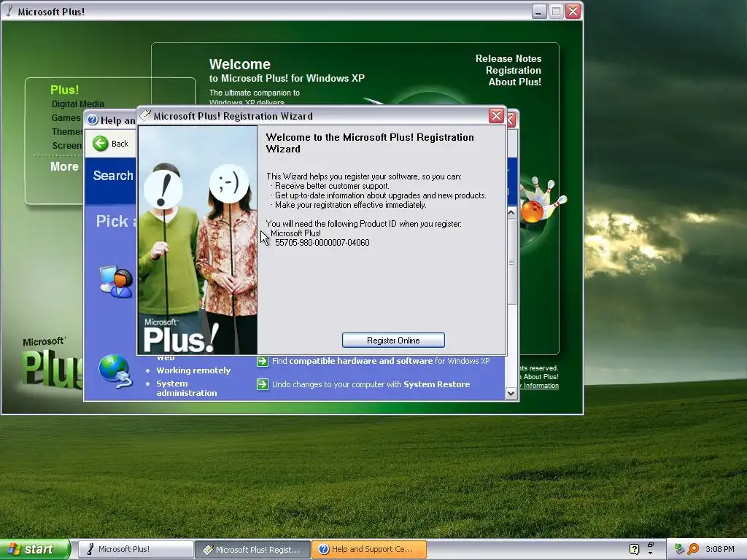Select Digital Media in the Plus! menu
This screenshot has height=560, width=747.
[77, 104]
